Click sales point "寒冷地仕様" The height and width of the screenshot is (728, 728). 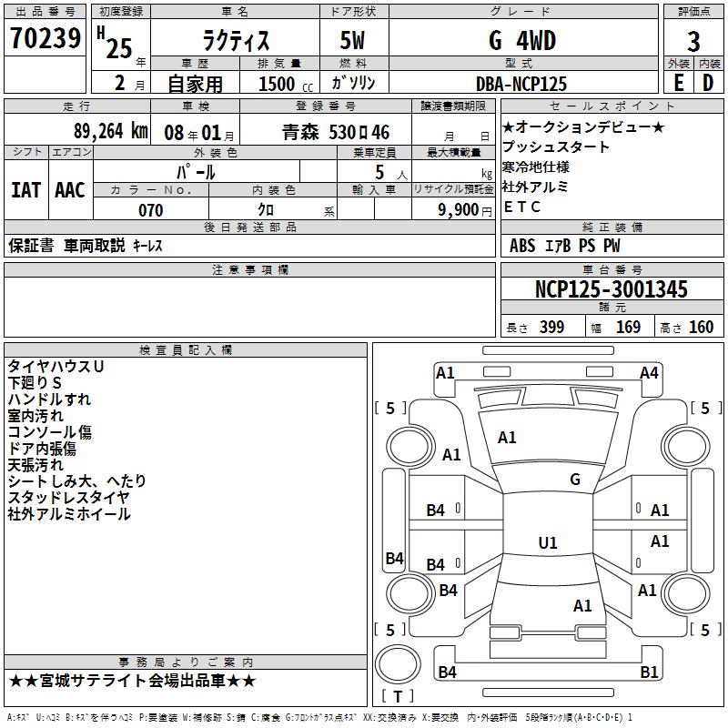[x=536, y=167]
